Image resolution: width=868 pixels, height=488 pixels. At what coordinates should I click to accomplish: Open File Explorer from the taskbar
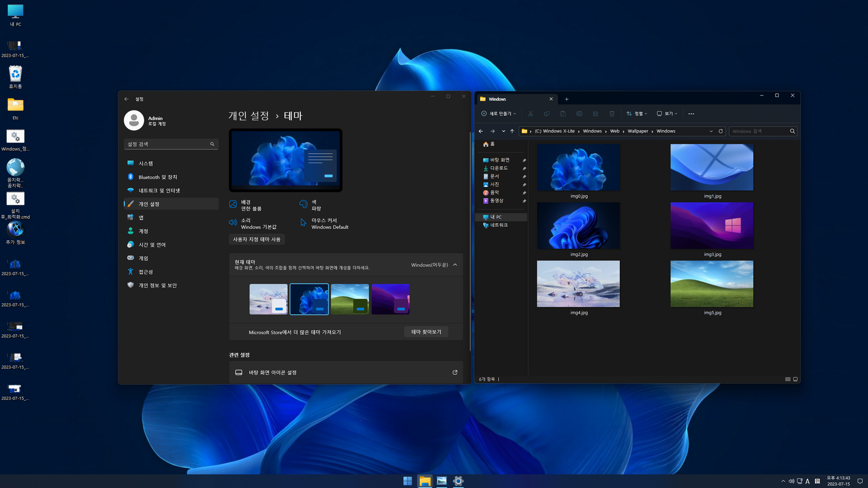[x=425, y=481]
